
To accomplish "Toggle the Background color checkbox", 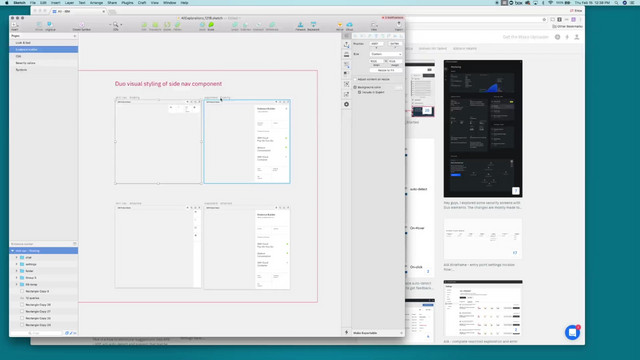I will pyautogui.click(x=355, y=87).
